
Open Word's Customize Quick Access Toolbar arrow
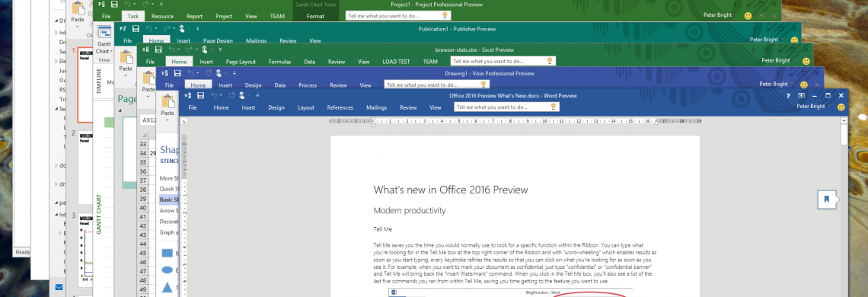coord(257,96)
